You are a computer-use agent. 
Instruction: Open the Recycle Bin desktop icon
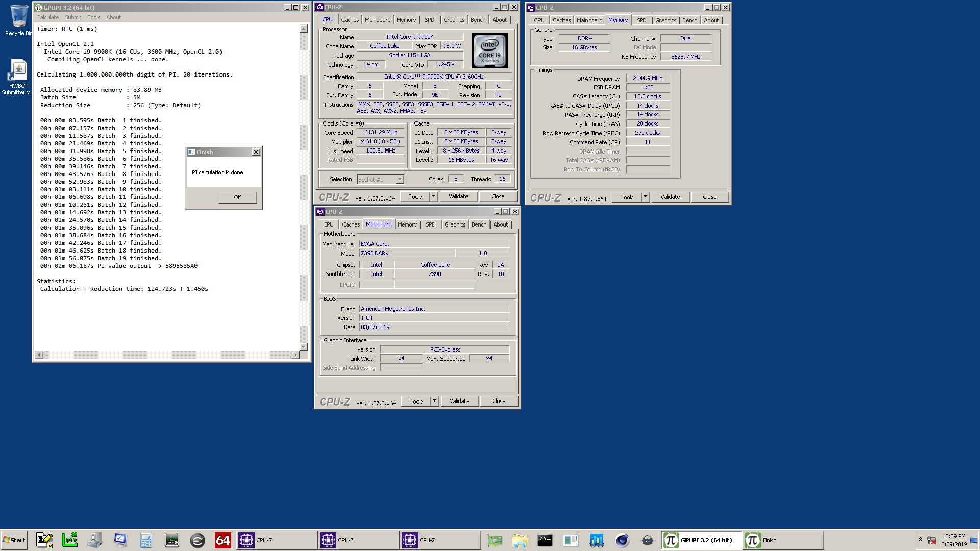click(18, 20)
